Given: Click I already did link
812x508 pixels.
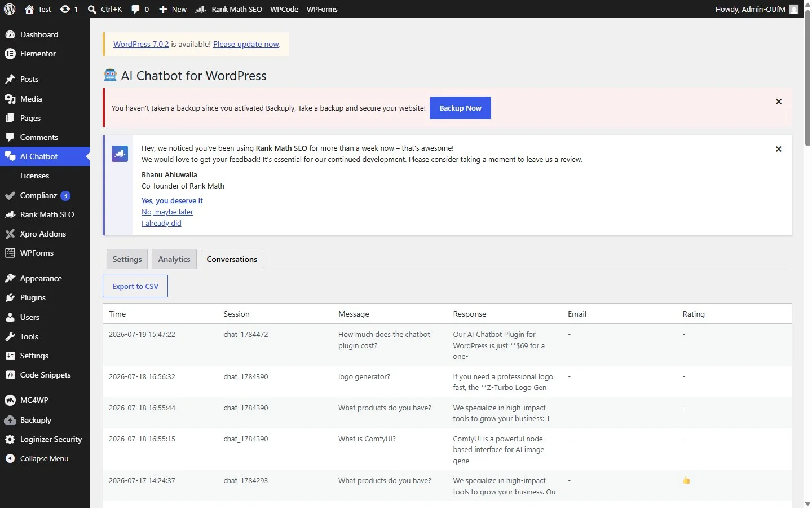Looking at the screenshot, I should tap(161, 223).
